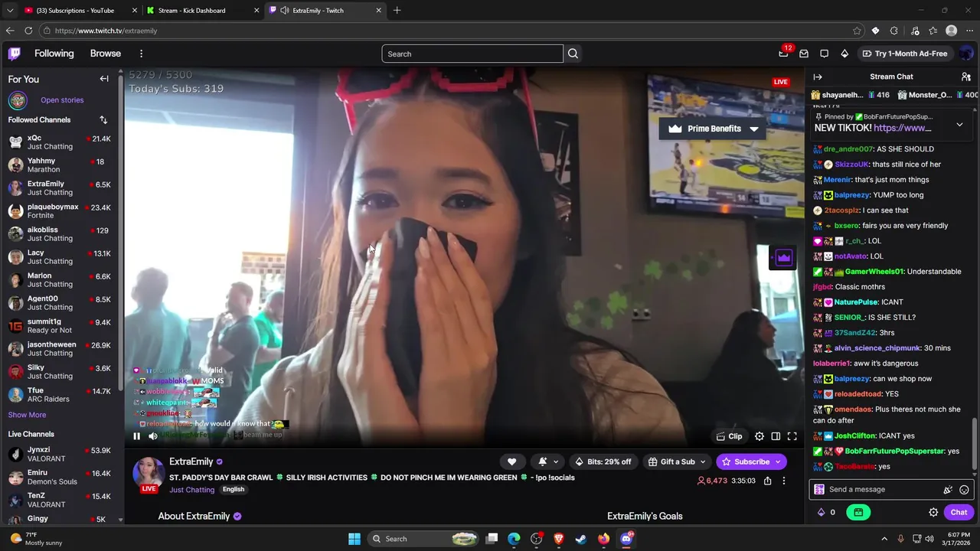Open Windows Start menu

[x=354, y=539]
